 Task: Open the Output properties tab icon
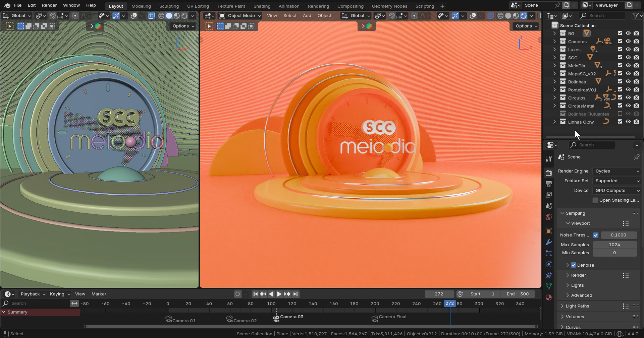(549, 184)
